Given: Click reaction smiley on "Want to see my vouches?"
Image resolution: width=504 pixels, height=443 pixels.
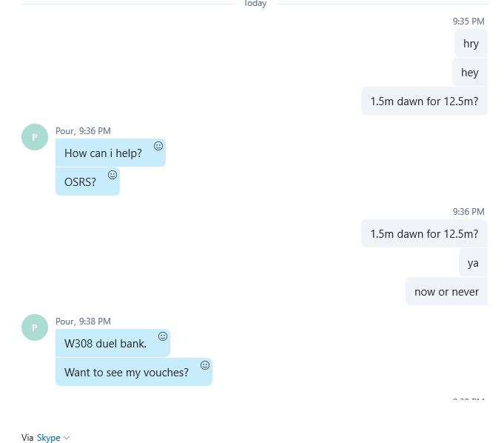Looking at the screenshot, I should pos(205,365).
